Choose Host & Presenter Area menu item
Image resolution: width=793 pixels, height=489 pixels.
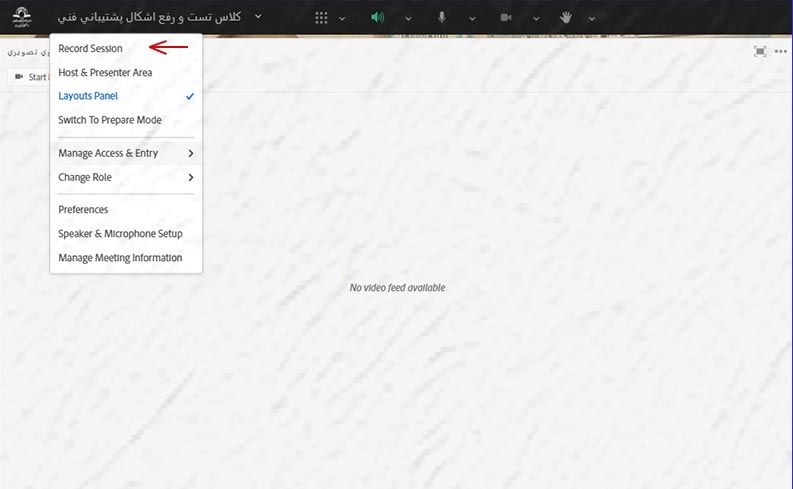pyautogui.click(x=105, y=72)
